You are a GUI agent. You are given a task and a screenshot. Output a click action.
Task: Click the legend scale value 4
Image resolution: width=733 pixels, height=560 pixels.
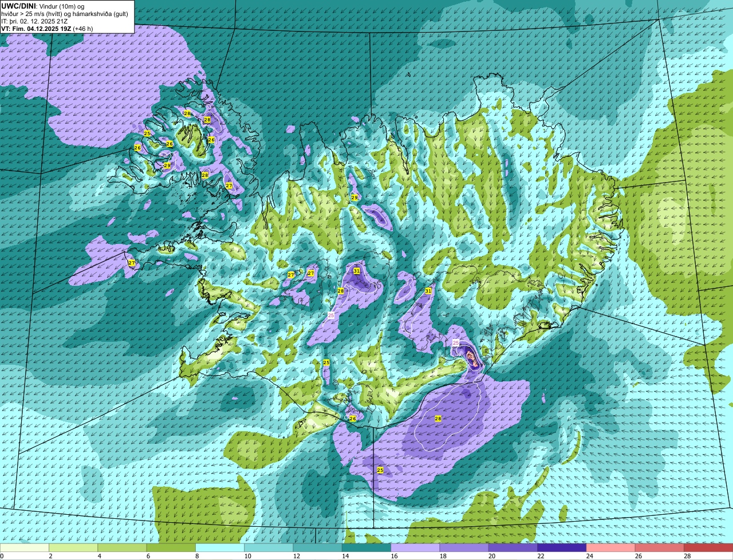[99, 556]
